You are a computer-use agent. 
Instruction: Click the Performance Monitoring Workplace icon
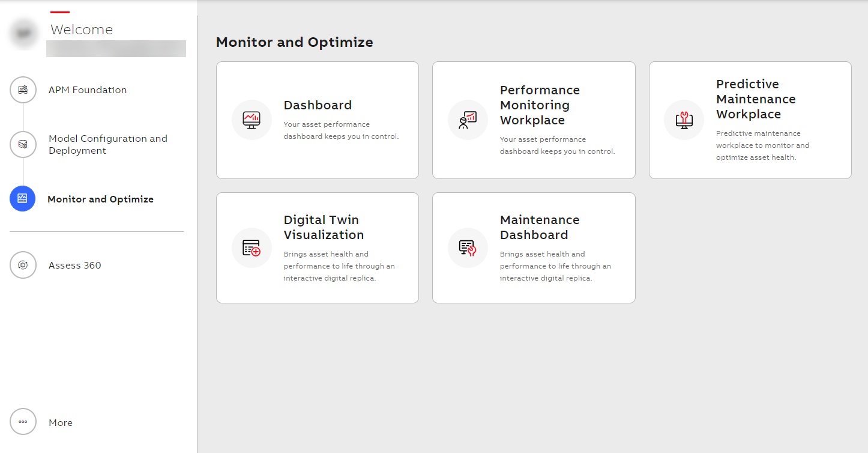click(x=468, y=120)
